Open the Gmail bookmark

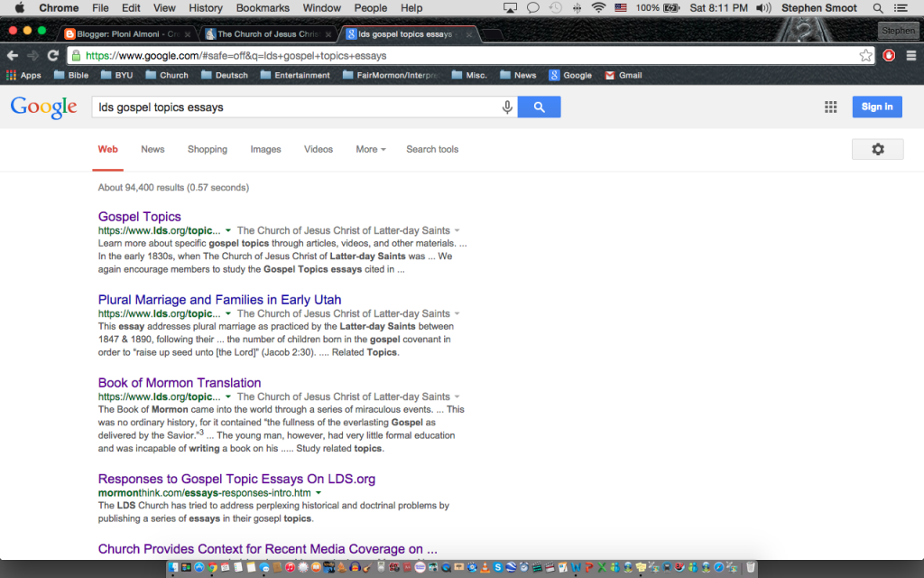click(624, 75)
